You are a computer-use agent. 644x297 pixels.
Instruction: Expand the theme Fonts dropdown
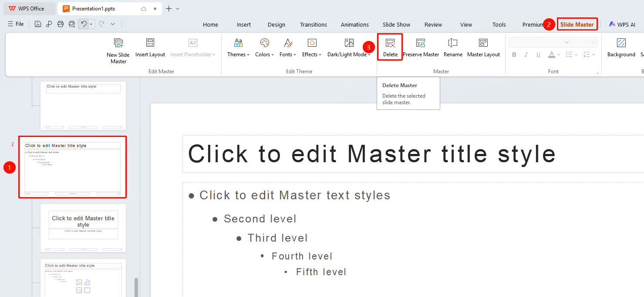(x=288, y=48)
